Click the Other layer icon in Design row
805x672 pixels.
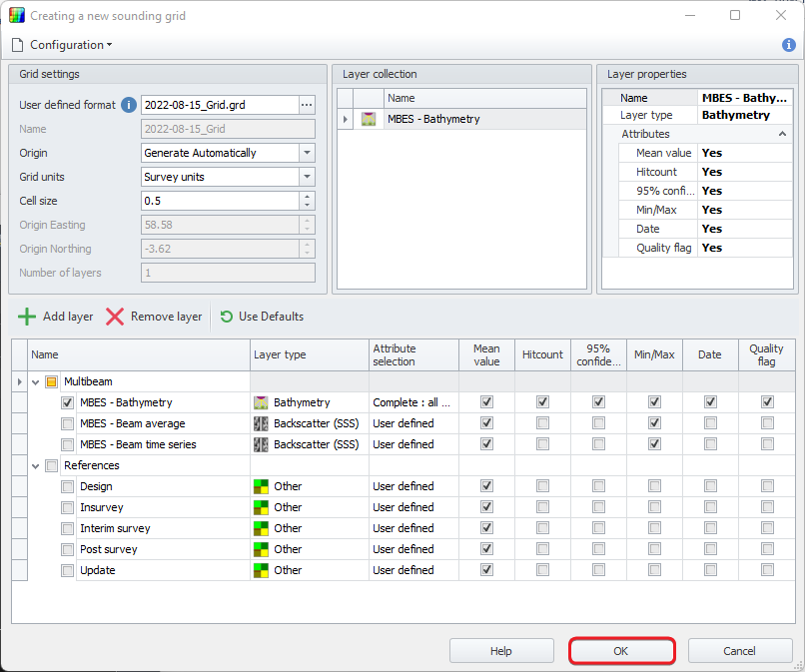coord(262,486)
